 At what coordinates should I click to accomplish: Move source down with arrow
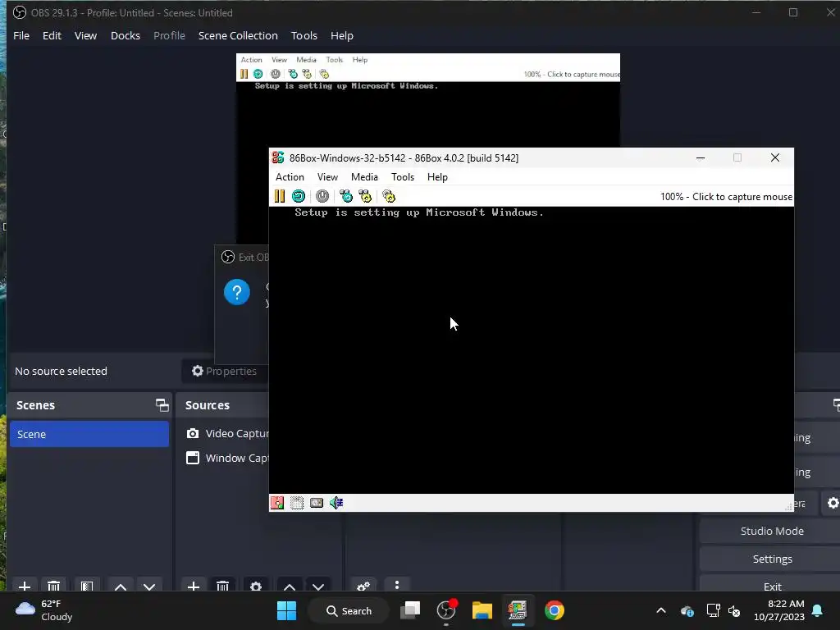(318, 586)
